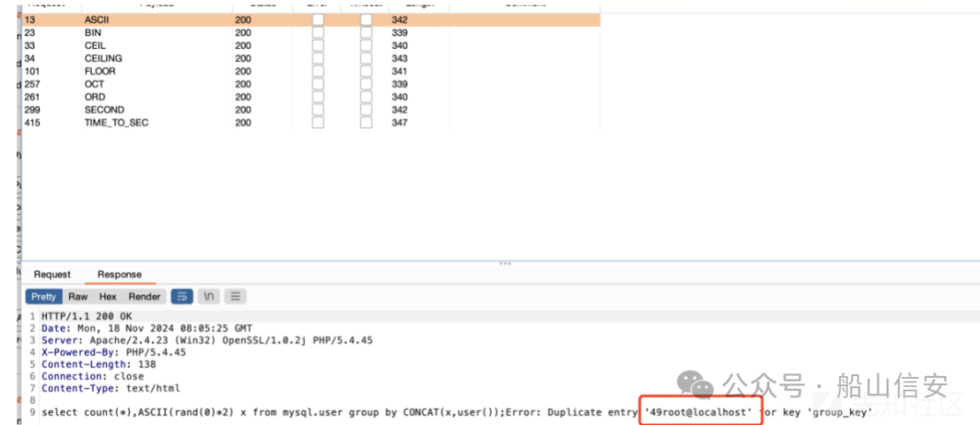Tick the Timeout checkbox in the CEIL row
980x425 pixels.
click(367, 45)
